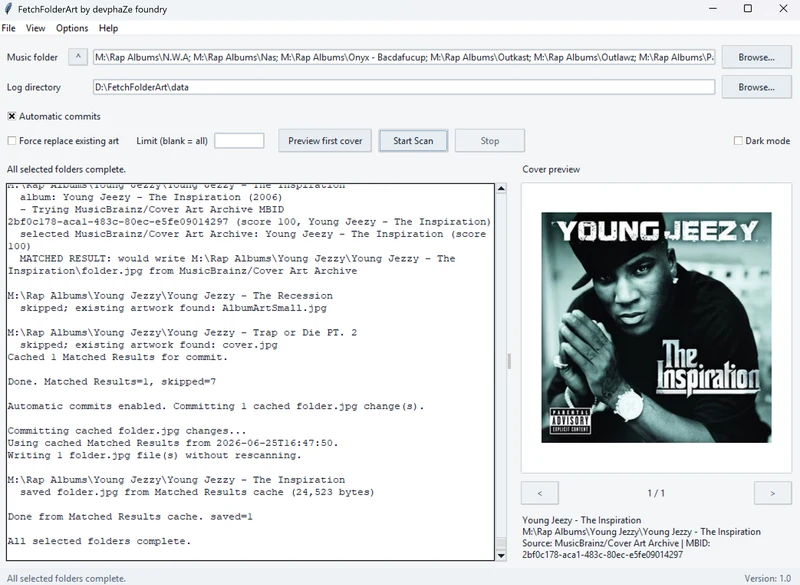
Task: Click the log scrollbar thumb
Action: click(x=501, y=543)
